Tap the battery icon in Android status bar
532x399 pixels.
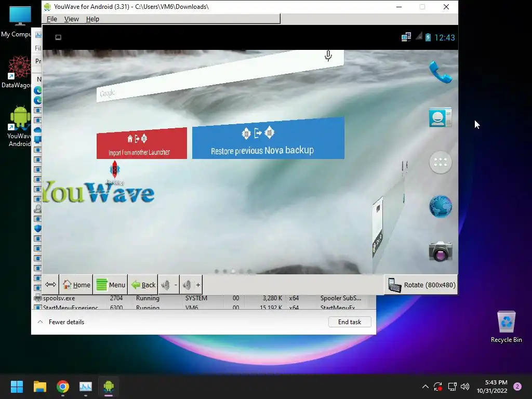pos(428,37)
